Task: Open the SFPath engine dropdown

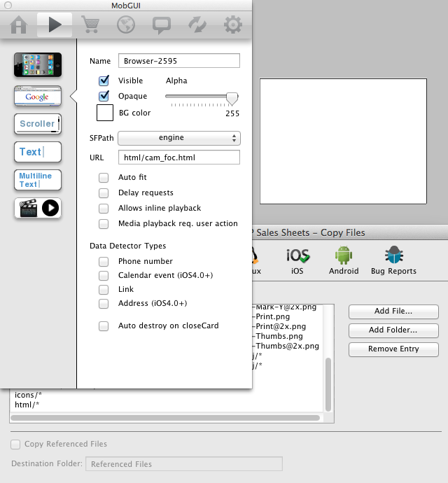Action: tap(178, 138)
